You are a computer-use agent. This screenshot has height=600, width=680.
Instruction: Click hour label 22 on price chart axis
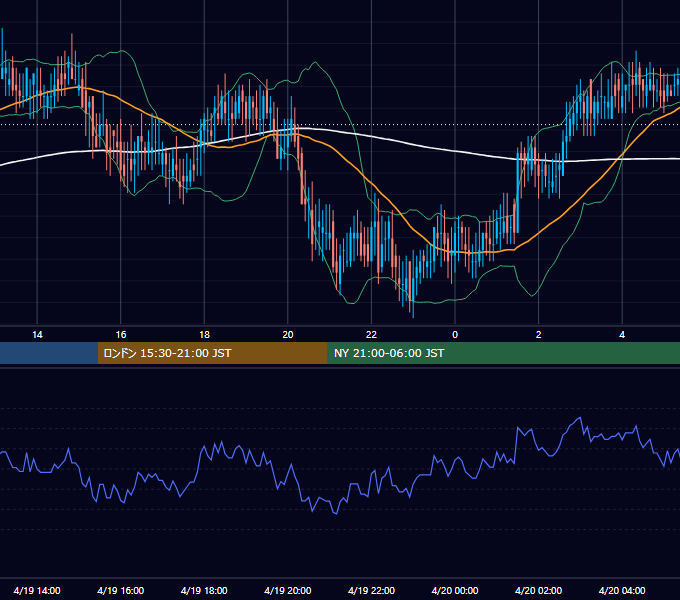(x=371, y=335)
